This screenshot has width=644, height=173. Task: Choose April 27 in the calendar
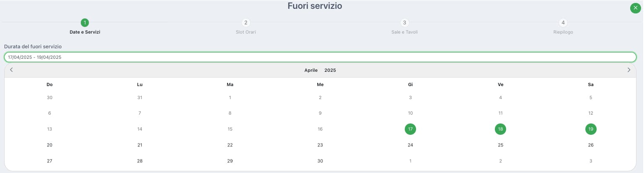click(49, 161)
